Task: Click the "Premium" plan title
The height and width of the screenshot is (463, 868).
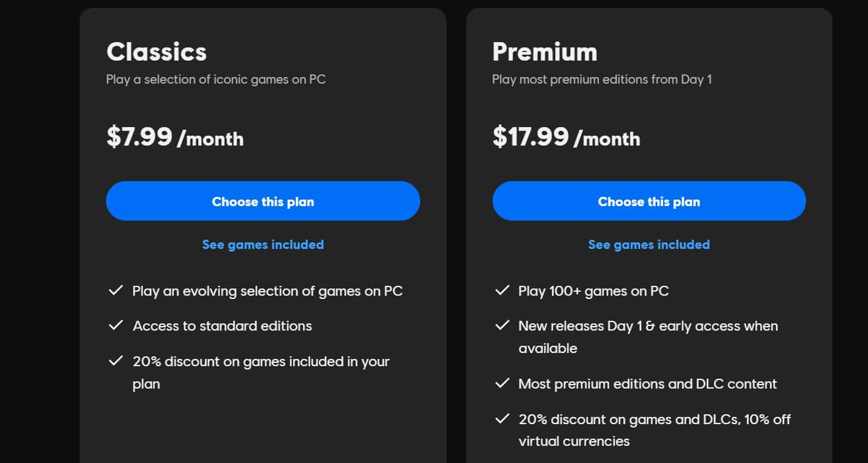Action: click(545, 51)
